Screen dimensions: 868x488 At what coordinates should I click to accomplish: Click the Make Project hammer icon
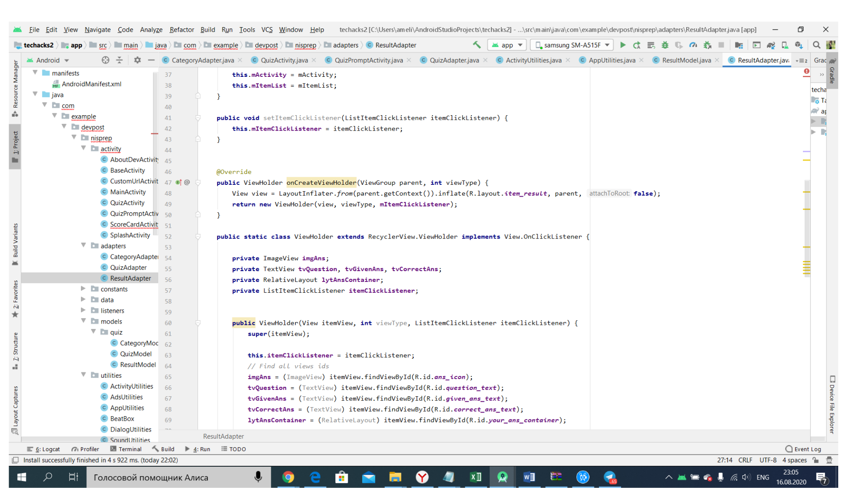476,45
